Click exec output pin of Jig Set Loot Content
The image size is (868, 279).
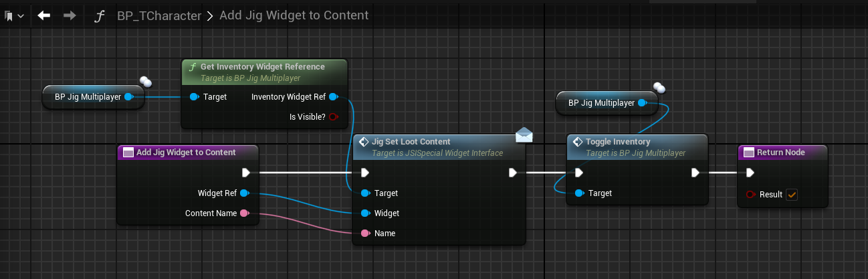[x=512, y=173]
